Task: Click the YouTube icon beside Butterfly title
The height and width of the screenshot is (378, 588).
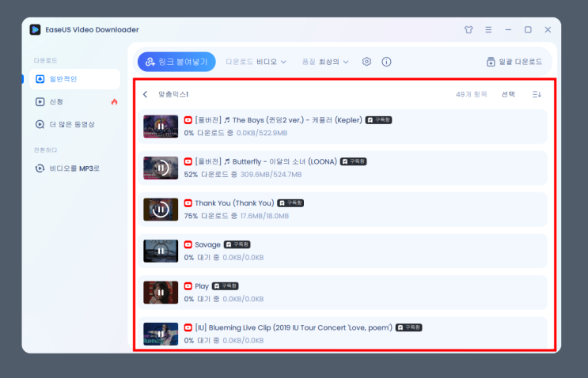Action: click(x=188, y=162)
